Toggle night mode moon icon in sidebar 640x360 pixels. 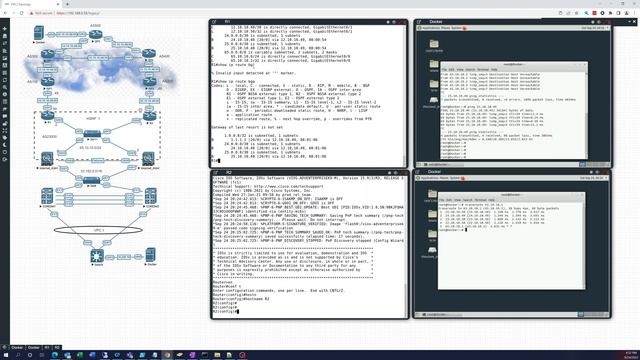pyautogui.click(x=5, y=145)
